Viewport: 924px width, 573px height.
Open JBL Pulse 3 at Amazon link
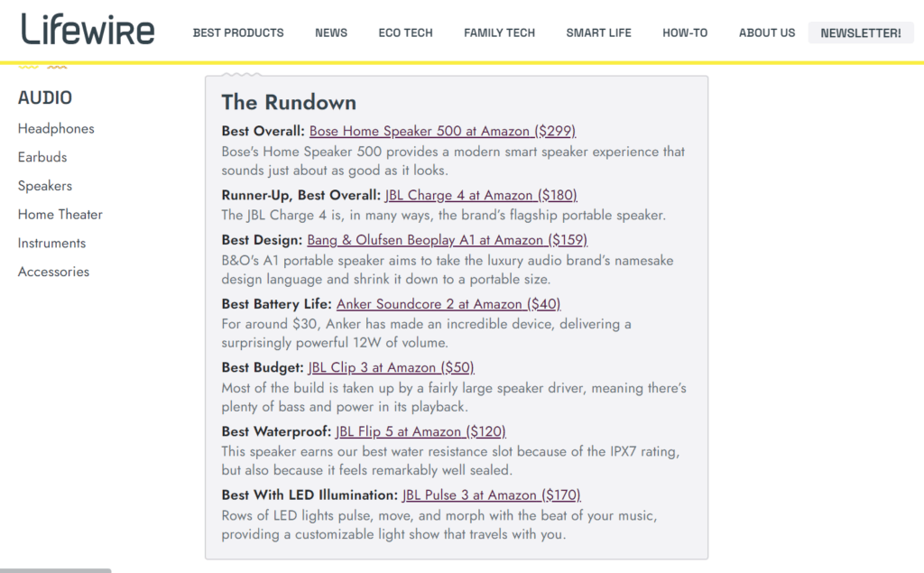492,495
